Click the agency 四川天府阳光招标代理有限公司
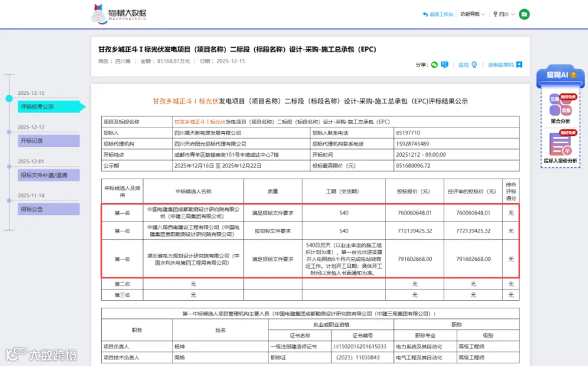This screenshot has height=366, width=588. pos(210,144)
